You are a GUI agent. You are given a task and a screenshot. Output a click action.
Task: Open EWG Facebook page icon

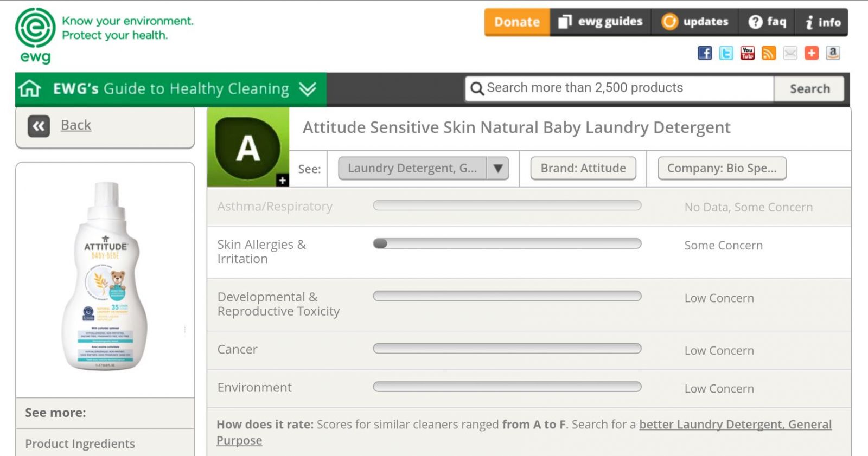click(705, 53)
